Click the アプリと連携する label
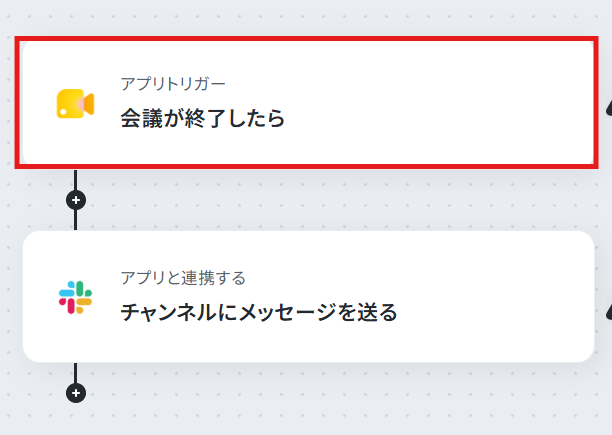This screenshot has height=435, width=612. pyautogui.click(x=183, y=278)
